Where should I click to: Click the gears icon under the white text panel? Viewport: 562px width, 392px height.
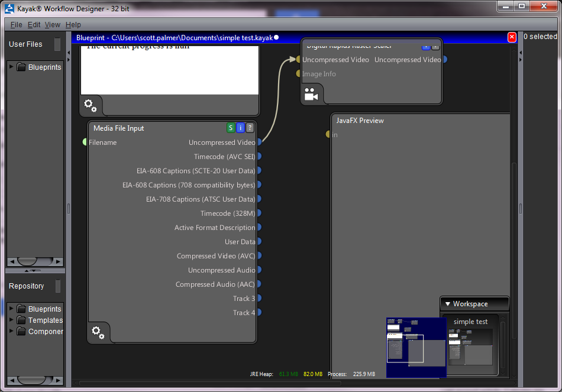[91, 105]
